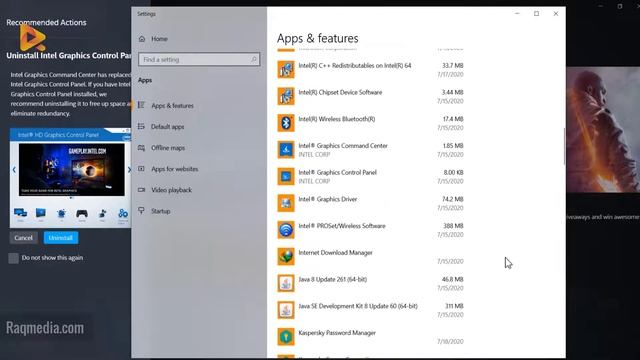Click the blue Uninstall button
640x360 pixels.
(x=61, y=238)
